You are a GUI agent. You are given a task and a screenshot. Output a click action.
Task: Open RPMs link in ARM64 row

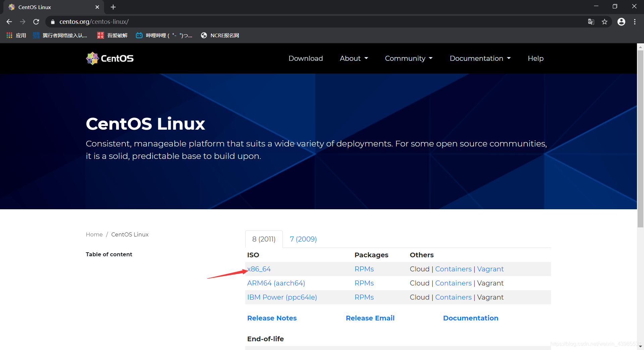(x=364, y=283)
